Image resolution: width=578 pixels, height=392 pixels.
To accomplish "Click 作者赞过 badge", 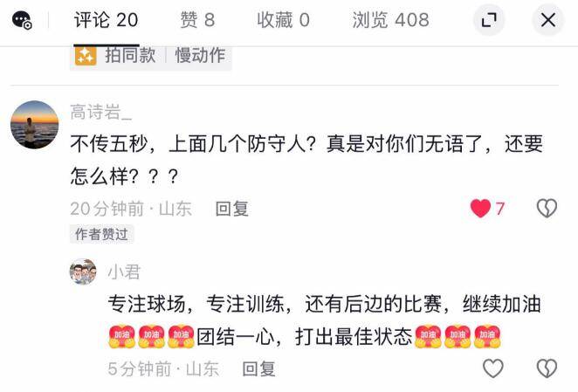I will click(101, 234).
